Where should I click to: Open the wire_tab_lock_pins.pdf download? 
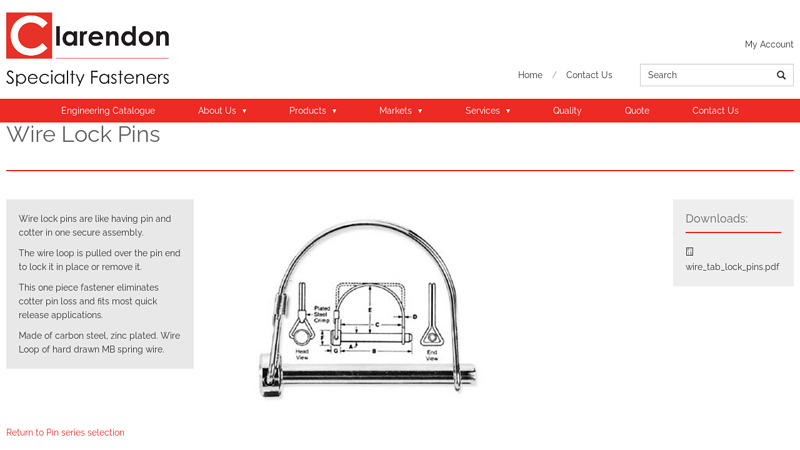(732, 267)
